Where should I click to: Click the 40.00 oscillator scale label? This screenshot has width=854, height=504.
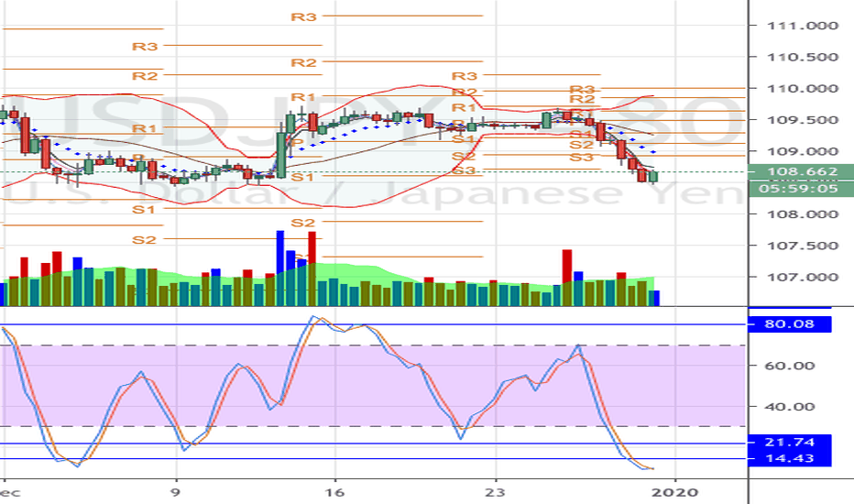click(789, 407)
